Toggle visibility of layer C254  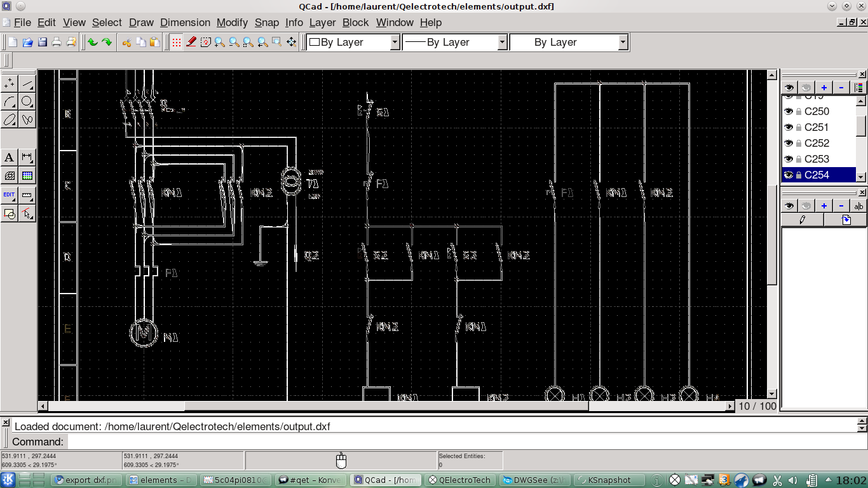[789, 175]
